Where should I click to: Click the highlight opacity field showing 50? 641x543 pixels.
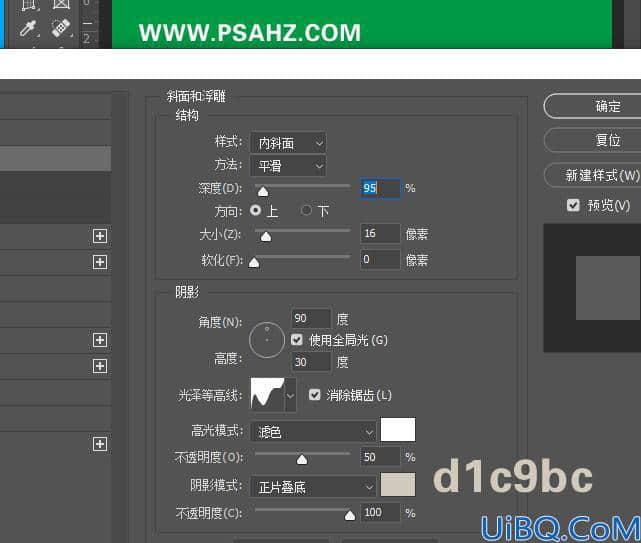point(380,456)
